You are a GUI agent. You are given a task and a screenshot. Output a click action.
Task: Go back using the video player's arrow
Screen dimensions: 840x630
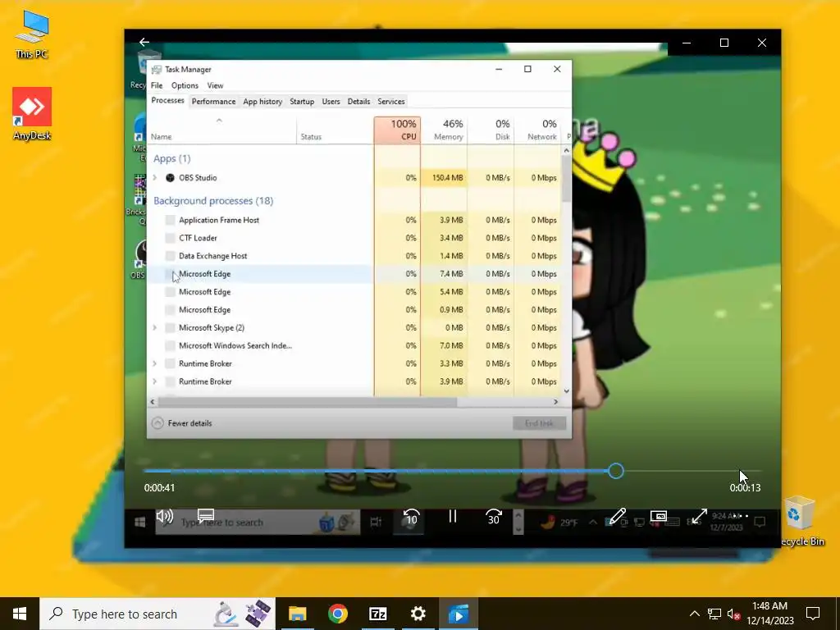144,43
